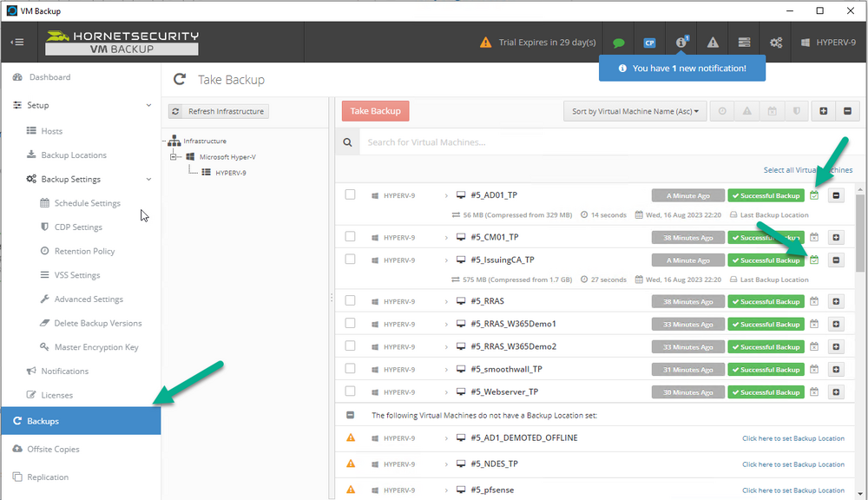Image resolution: width=868 pixels, height=500 pixels.
Task: Collapse the Setup section chevron
Action: coord(148,105)
